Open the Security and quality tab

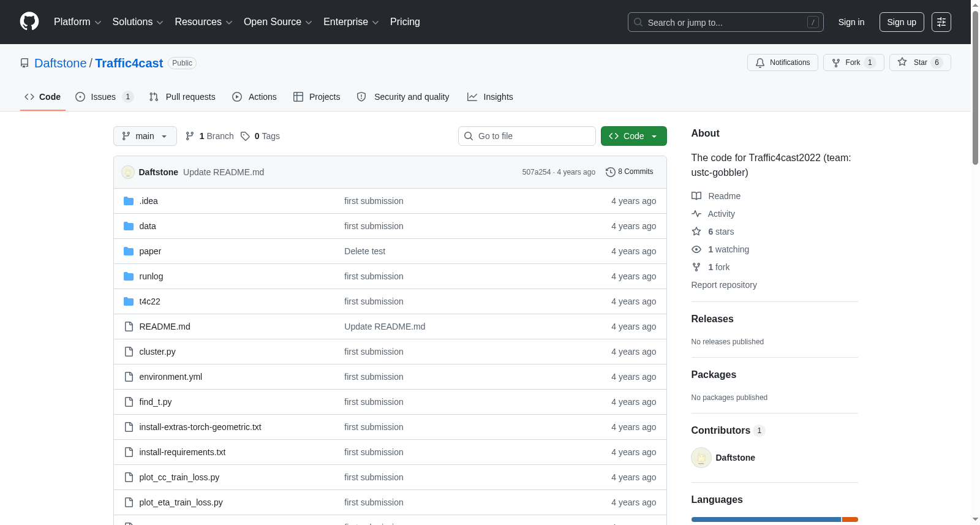click(403, 97)
